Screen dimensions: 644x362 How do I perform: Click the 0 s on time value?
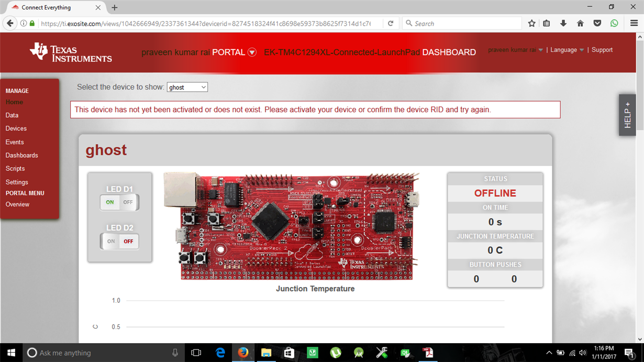(495, 222)
